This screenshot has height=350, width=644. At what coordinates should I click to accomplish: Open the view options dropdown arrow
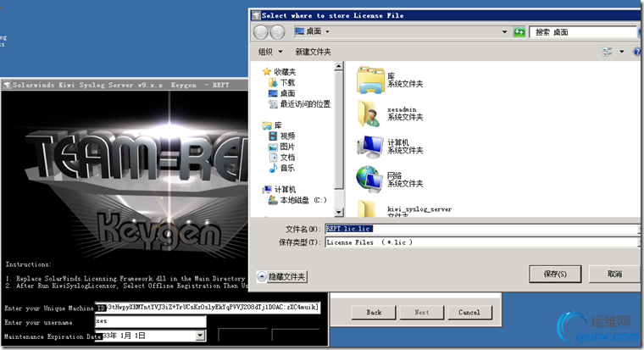click(x=622, y=52)
